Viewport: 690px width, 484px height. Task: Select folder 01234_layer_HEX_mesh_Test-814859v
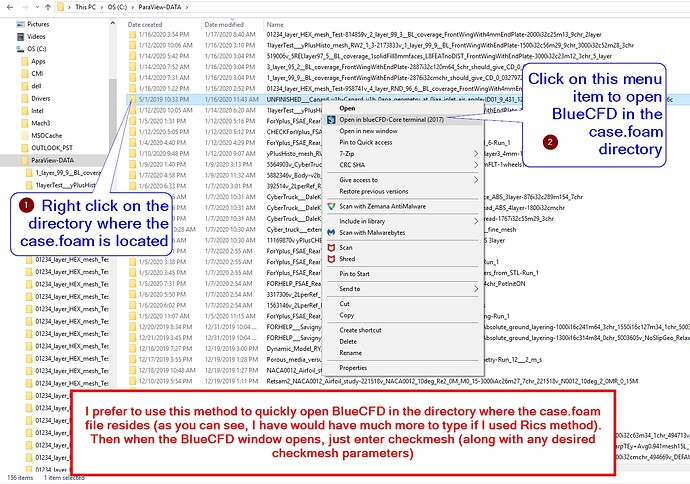[434, 34]
